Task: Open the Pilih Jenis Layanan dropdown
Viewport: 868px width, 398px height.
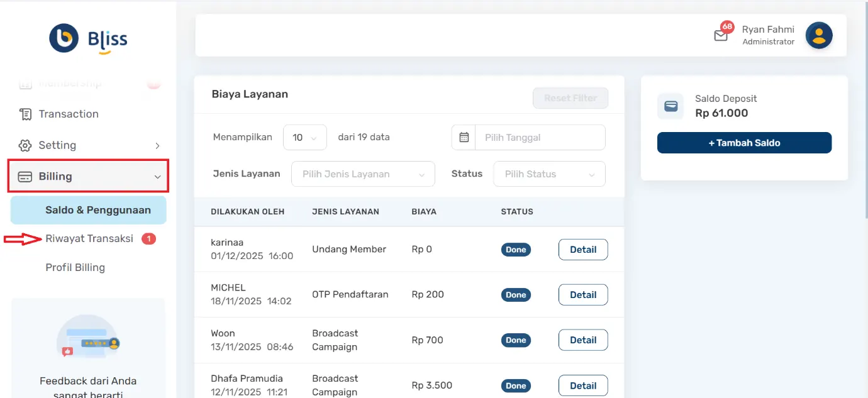Action: pyautogui.click(x=363, y=174)
